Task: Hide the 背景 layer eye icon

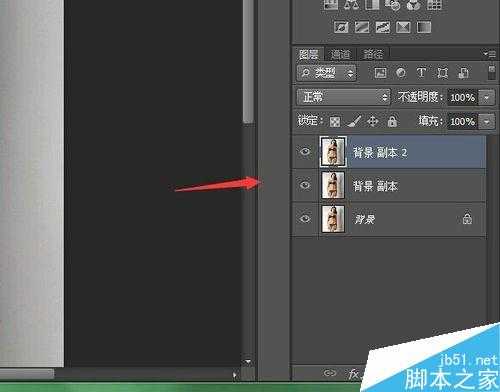Action: point(305,219)
